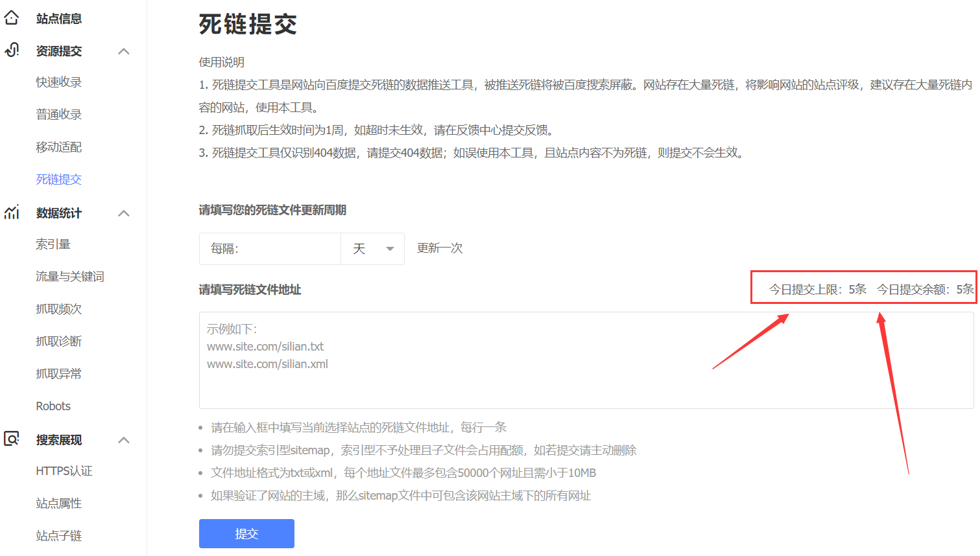980x556 pixels.
Task: Go to 移动适配 page
Action: (x=59, y=147)
